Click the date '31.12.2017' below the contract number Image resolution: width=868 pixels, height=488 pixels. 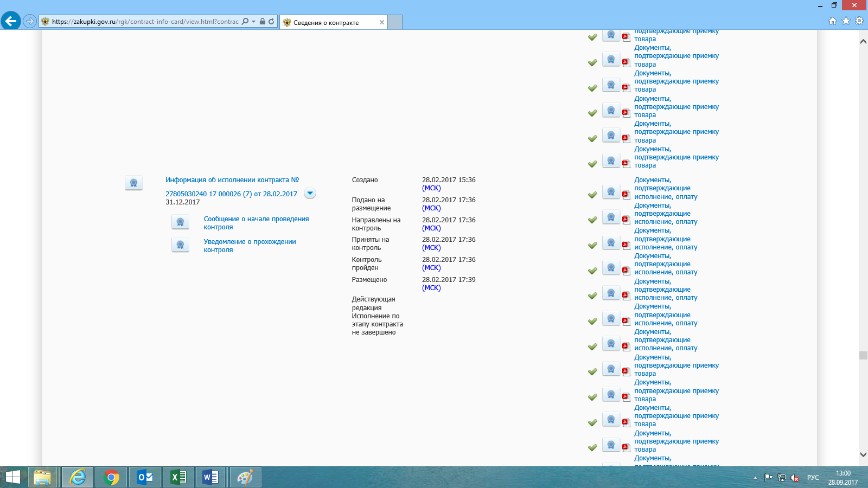point(183,202)
